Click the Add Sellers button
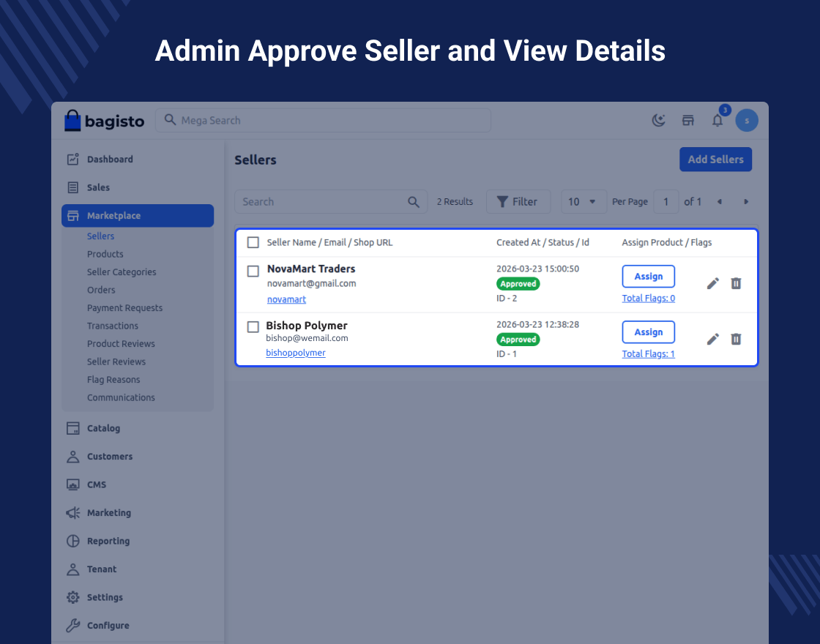The width and height of the screenshot is (820, 644). pos(715,160)
